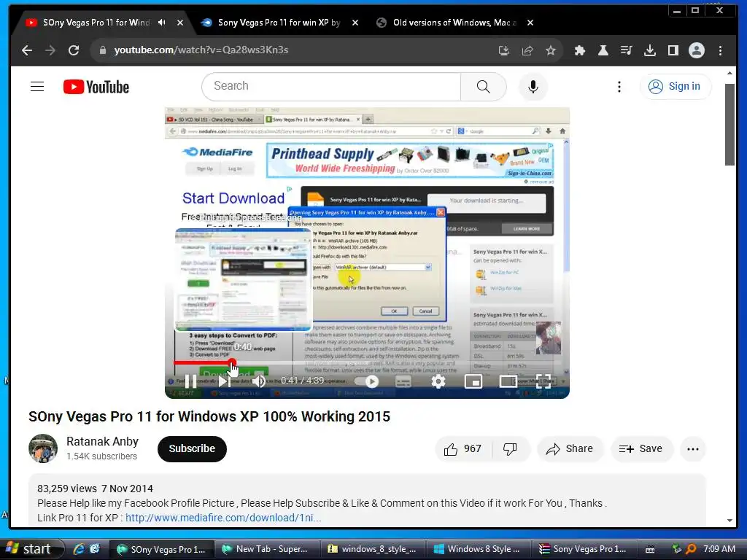747x560 pixels.
Task: Switch to windows_8_style_... taskbar folder
Action: tap(373, 549)
